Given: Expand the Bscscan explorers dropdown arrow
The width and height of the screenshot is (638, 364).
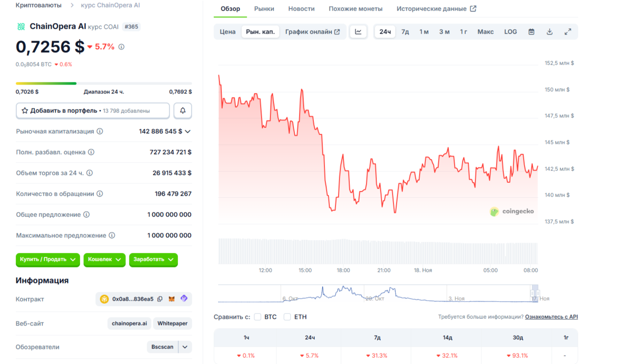Looking at the screenshot, I should click(185, 347).
